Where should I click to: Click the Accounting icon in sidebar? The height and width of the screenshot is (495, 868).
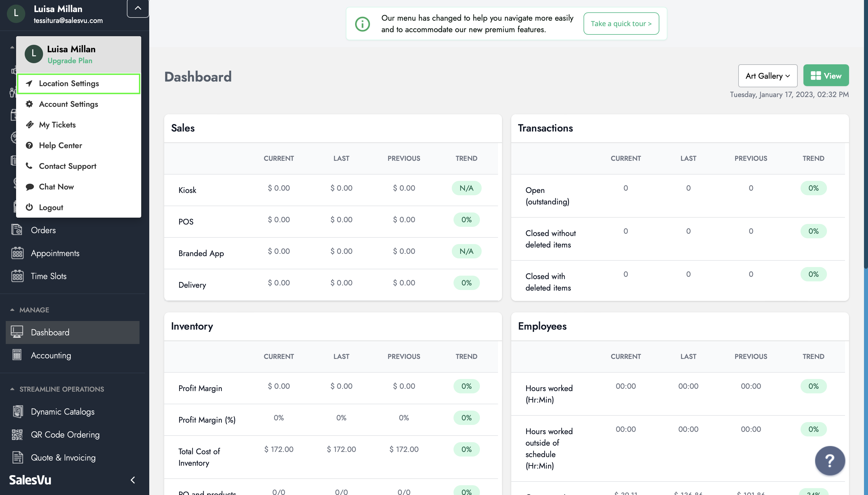(17, 355)
